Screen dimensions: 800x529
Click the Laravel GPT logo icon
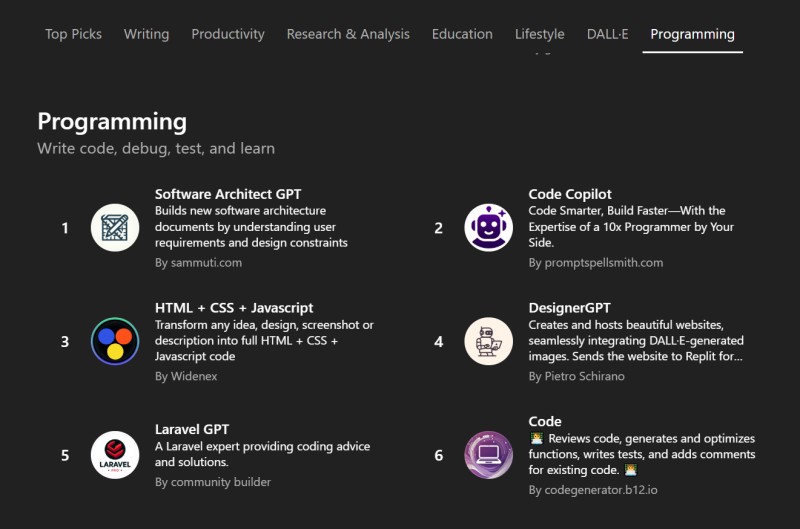pos(115,455)
